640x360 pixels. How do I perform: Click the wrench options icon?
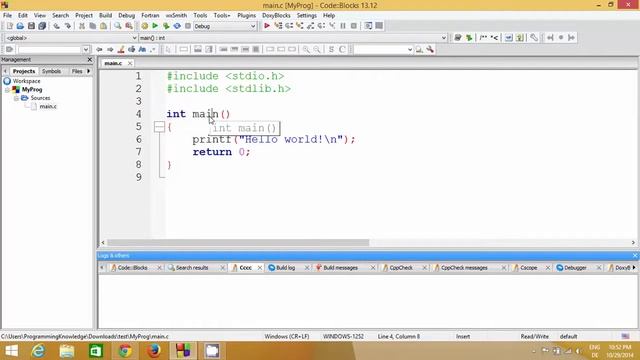(430, 49)
